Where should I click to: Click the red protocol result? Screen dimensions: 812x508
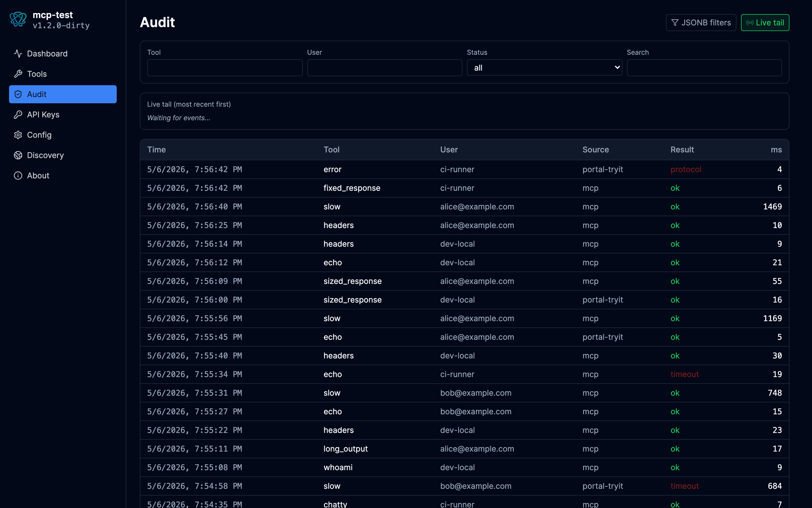[x=686, y=169]
